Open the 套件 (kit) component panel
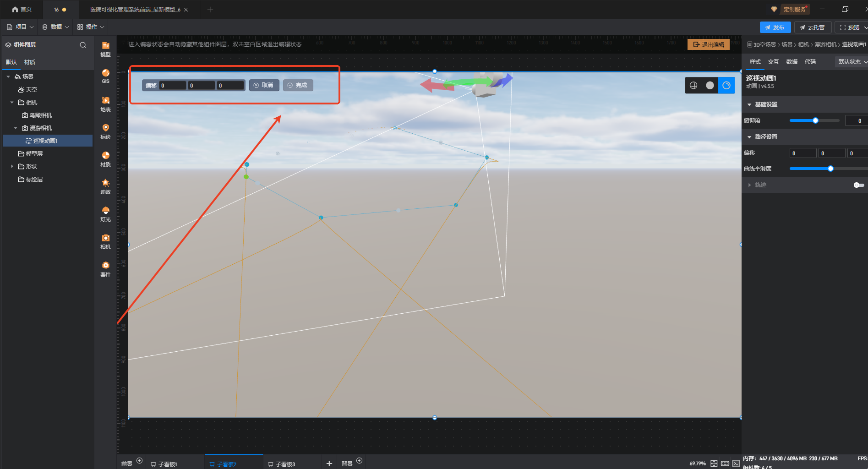Viewport: 868px width, 469px height. click(x=105, y=269)
